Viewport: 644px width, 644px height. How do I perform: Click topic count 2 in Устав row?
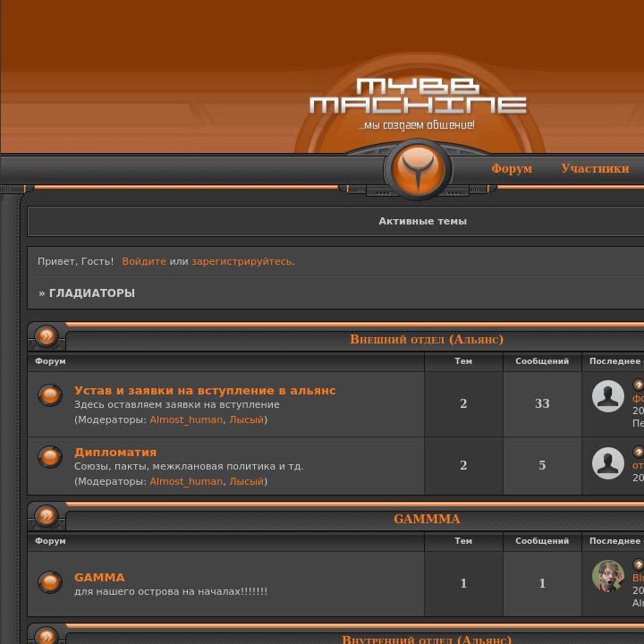[463, 403]
